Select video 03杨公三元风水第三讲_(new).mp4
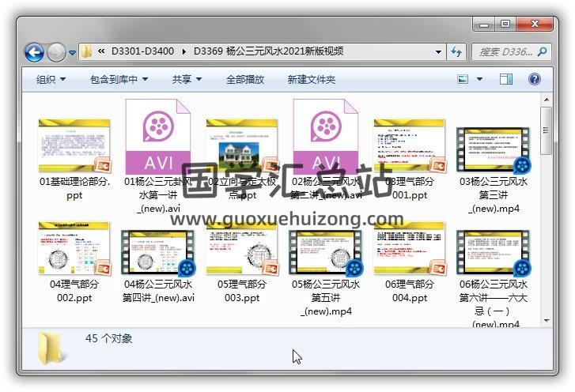Screen dimensions: 575x392 click(x=494, y=150)
